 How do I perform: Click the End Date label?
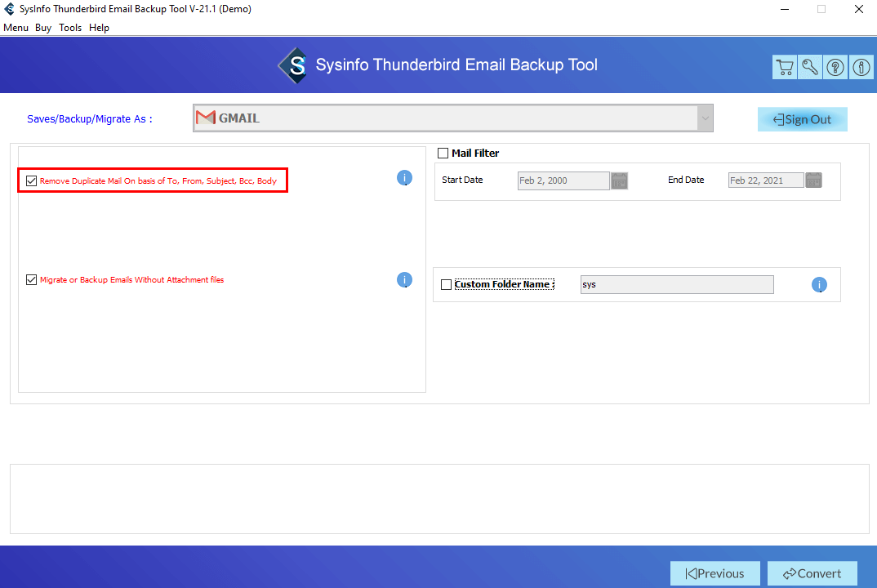pyautogui.click(x=686, y=180)
